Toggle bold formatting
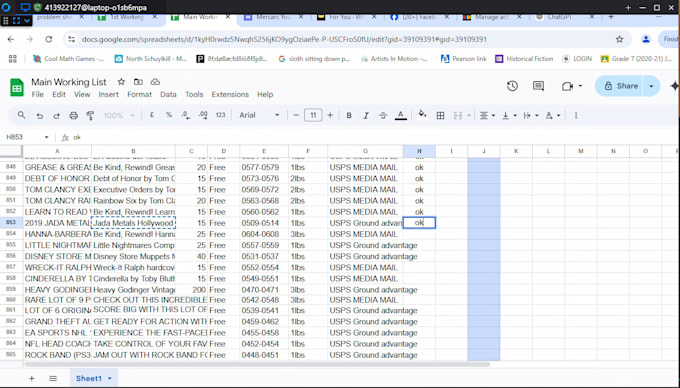The height and width of the screenshot is (388, 680). point(349,115)
